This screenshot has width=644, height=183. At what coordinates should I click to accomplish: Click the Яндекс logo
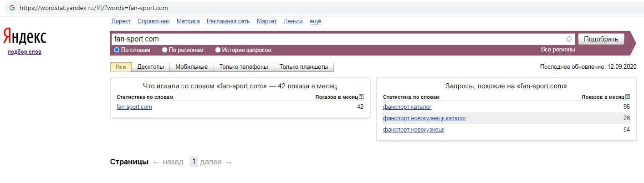tap(25, 36)
